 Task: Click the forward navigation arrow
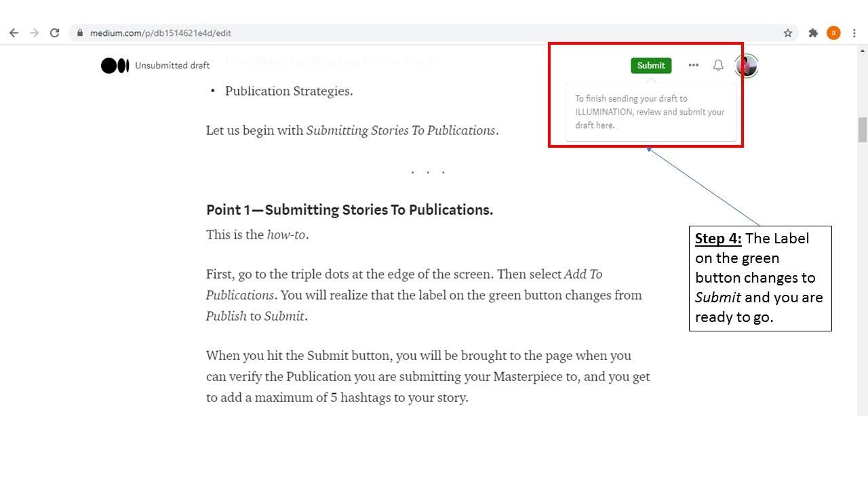(x=34, y=33)
